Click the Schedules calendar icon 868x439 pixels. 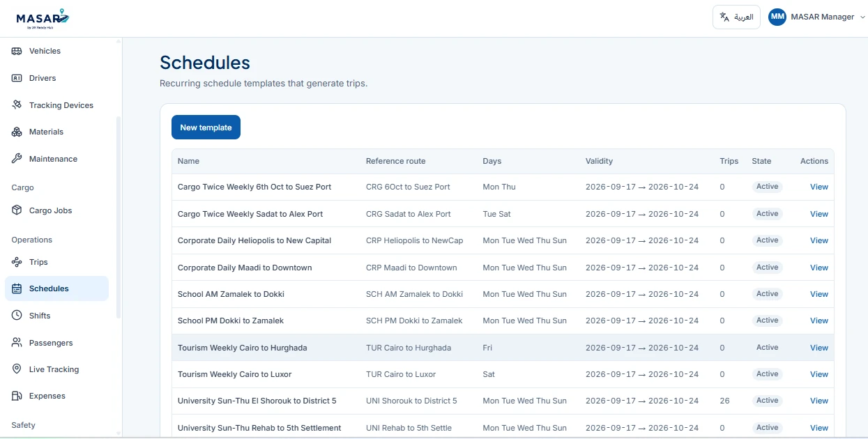pos(17,288)
